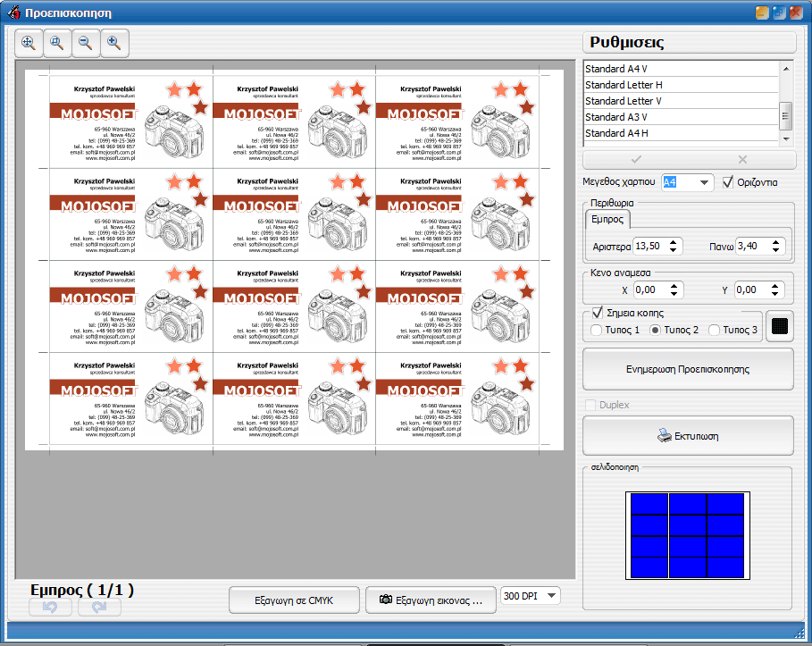Increase the Πανω margin value
The image size is (812, 646).
[x=775, y=242]
